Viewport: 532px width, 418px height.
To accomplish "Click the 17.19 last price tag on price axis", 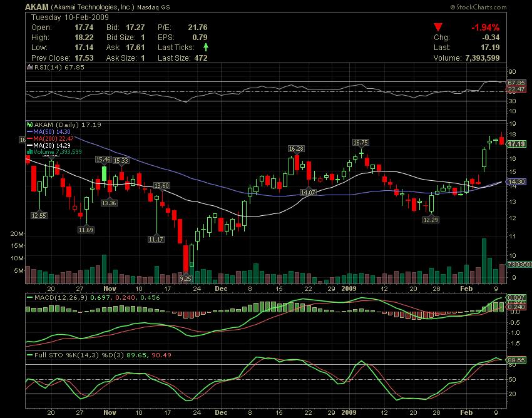I will click(x=516, y=144).
